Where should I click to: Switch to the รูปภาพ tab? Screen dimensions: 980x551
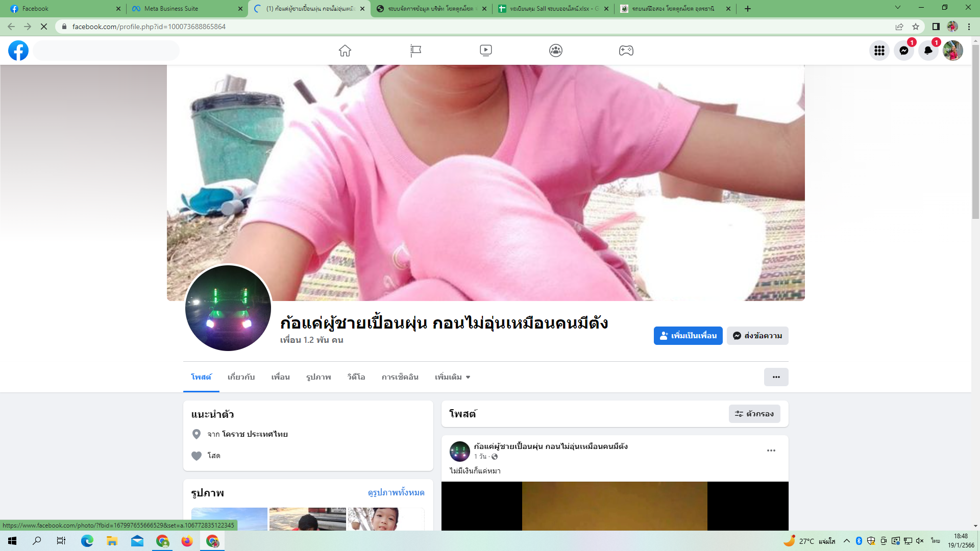[x=318, y=377]
